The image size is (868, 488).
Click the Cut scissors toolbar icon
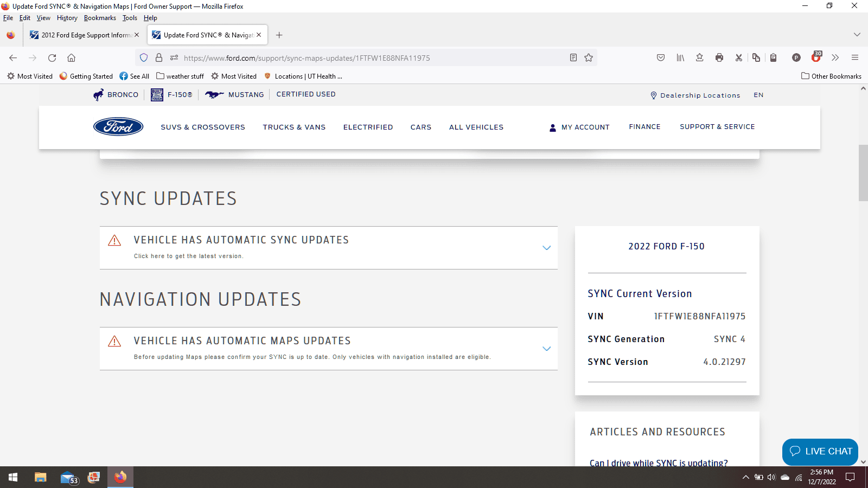738,58
